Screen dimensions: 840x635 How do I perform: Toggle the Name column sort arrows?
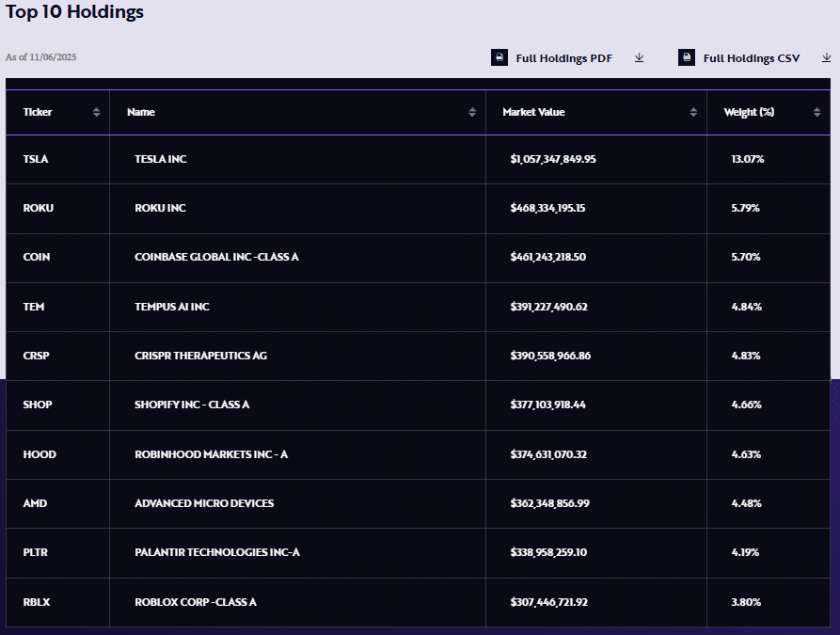472,113
